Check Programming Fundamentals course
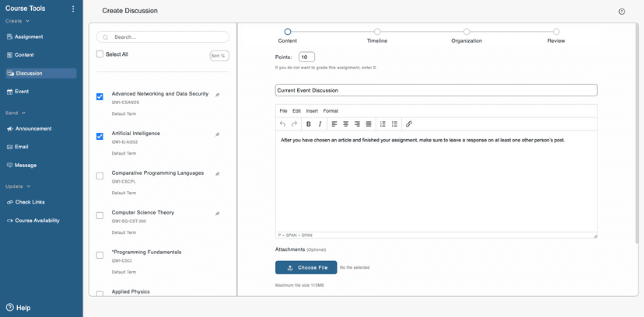This screenshot has width=644, height=317. (x=100, y=255)
